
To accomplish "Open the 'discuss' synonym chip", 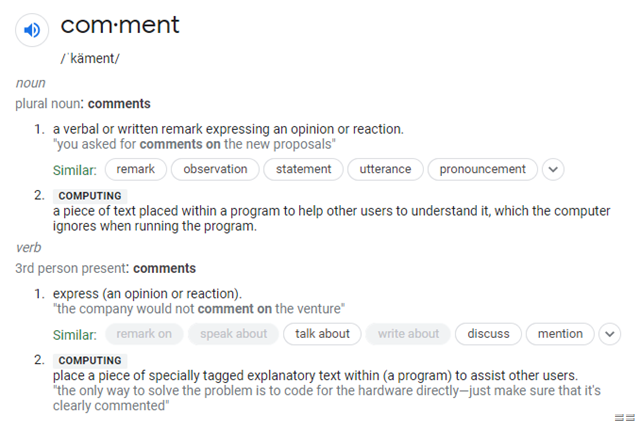I will (488, 334).
